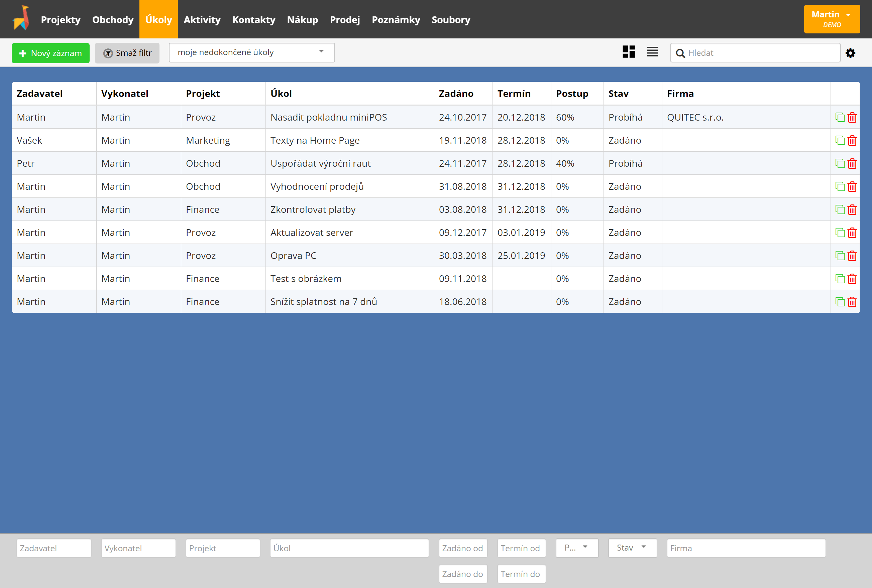Copy the Zkontrolovat platby task
Screen dimensions: 872x588
pos(840,209)
